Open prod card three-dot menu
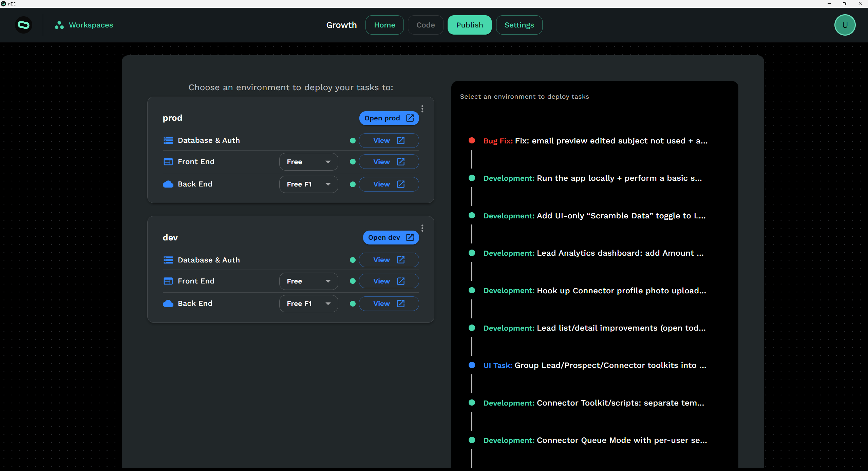Screen dimensions: 868x471 coord(422,109)
